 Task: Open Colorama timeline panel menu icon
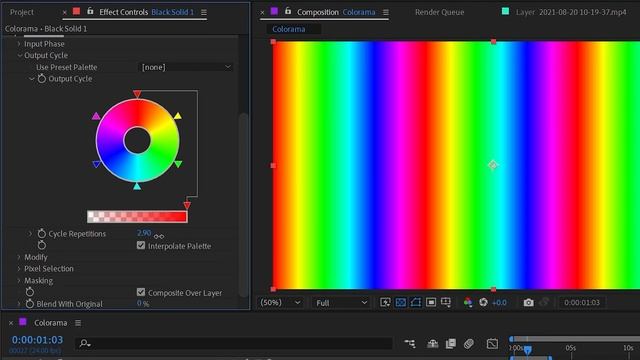pos(78,323)
